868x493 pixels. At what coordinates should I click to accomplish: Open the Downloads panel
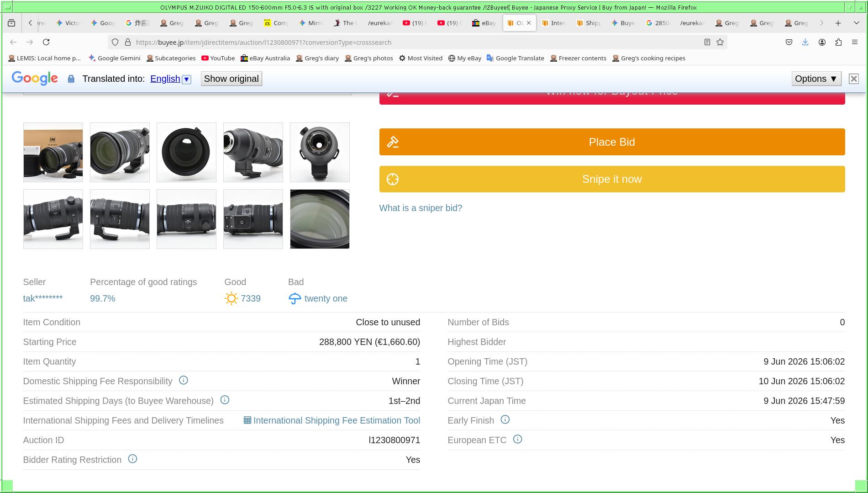point(805,42)
